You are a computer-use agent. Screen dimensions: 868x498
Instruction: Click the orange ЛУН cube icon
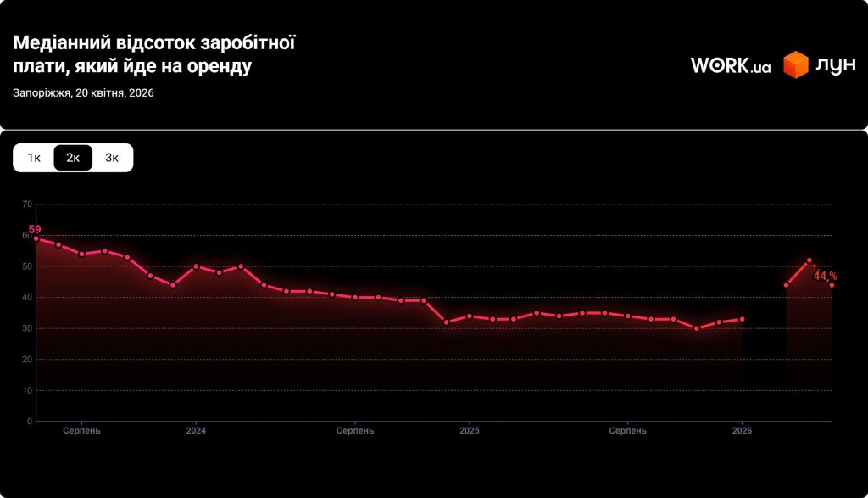click(795, 65)
